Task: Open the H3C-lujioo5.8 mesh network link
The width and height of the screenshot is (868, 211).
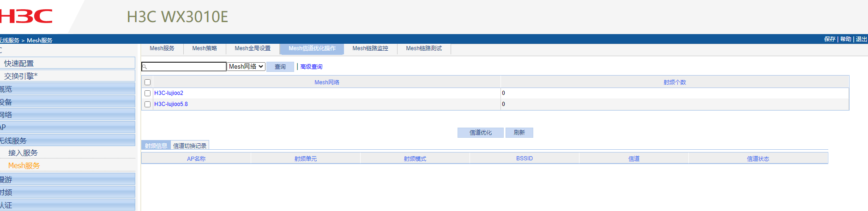Action: coord(171,104)
